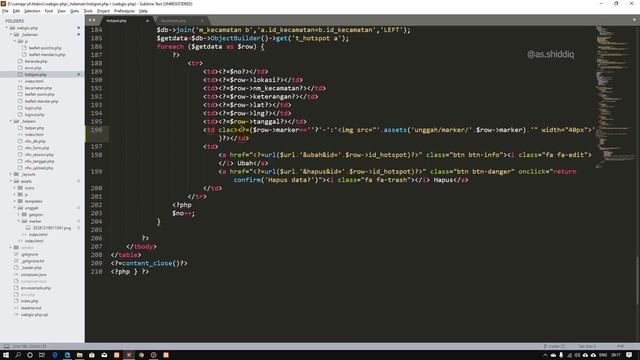The image size is (640, 360).
Task: Open nfw_db.php in the sidebar
Action: pos(35,141)
